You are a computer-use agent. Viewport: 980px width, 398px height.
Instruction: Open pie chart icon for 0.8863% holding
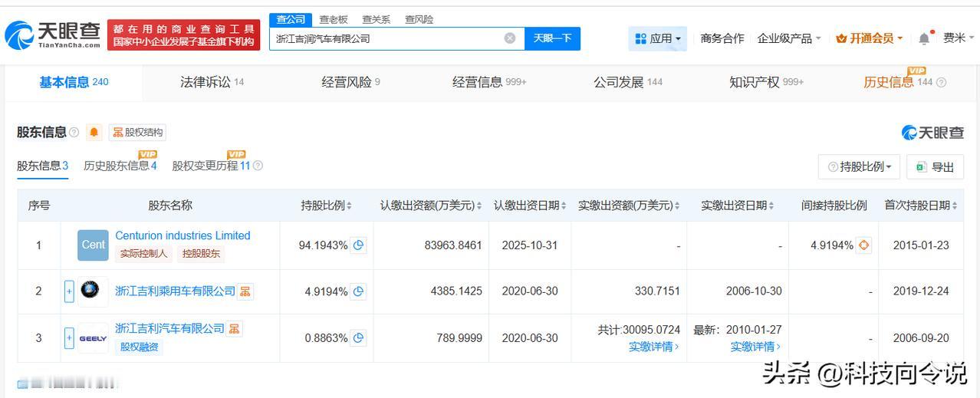pos(358,337)
